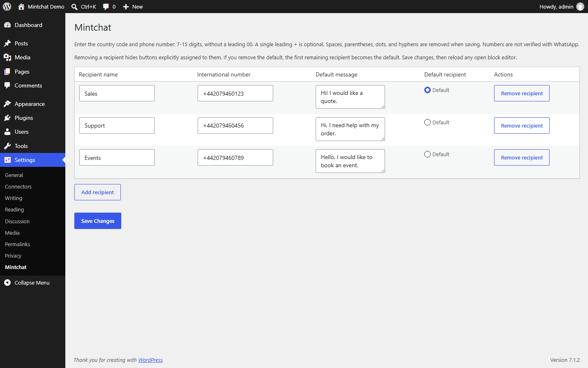
Task: Click the Users person icon
Action: [x=7, y=132]
